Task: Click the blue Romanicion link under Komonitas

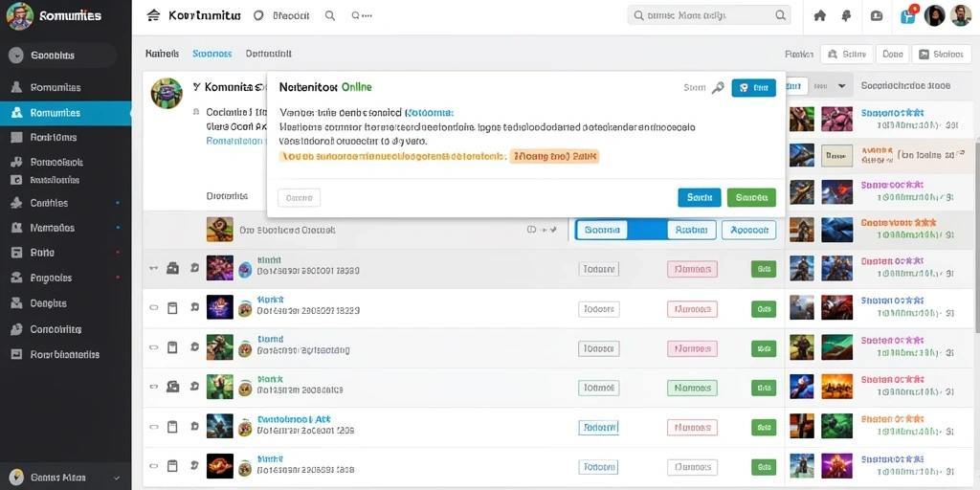Action: (x=234, y=142)
